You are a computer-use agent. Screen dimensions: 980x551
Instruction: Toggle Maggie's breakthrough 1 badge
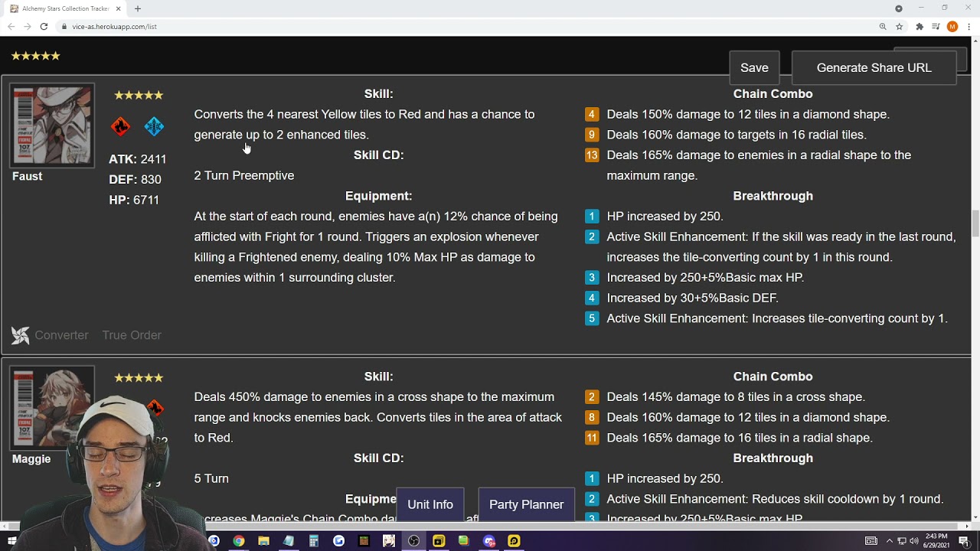[592, 479]
